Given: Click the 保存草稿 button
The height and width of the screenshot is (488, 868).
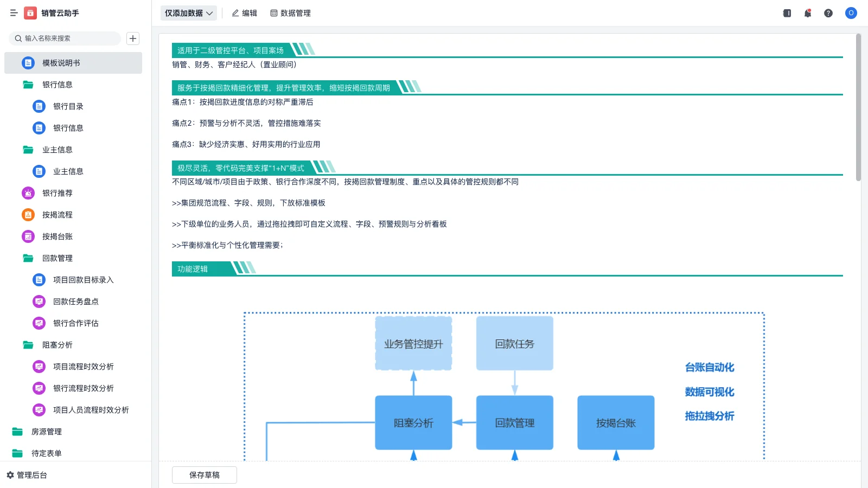Looking at the screenshot, I should coord(204,474).
